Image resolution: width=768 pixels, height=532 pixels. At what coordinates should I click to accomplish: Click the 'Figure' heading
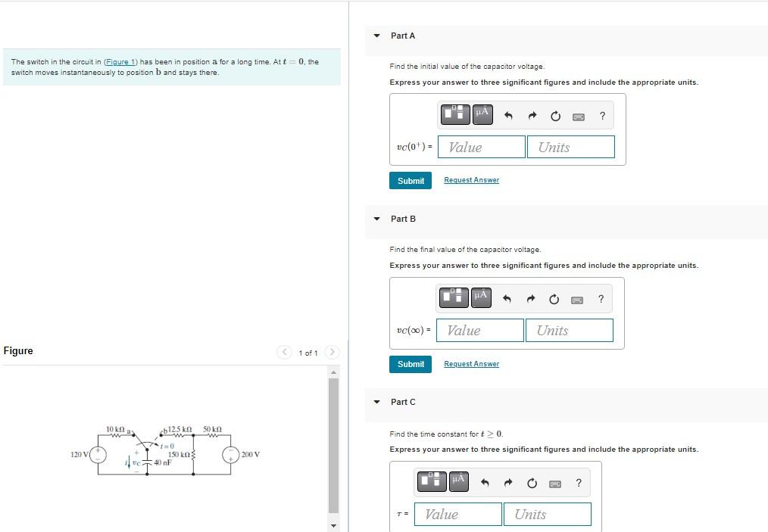click(18, 350)
